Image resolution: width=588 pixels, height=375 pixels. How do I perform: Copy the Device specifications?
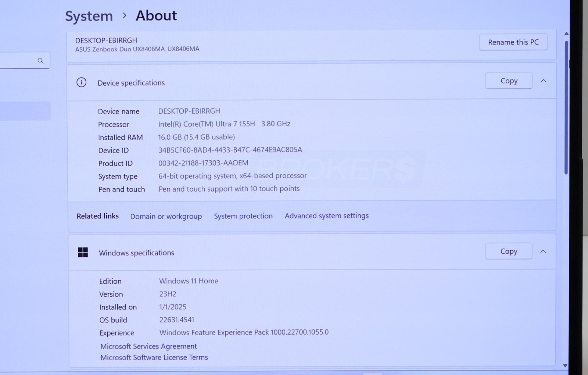(509, 81)
